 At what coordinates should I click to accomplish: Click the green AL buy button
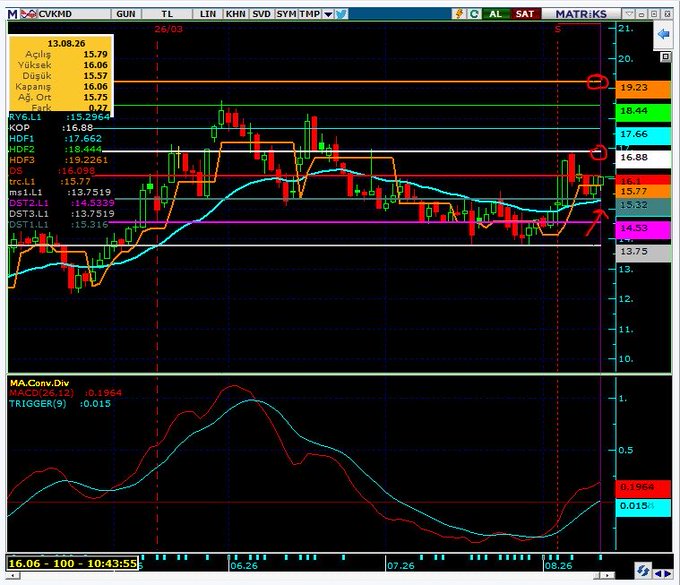[x=496, y=14]
